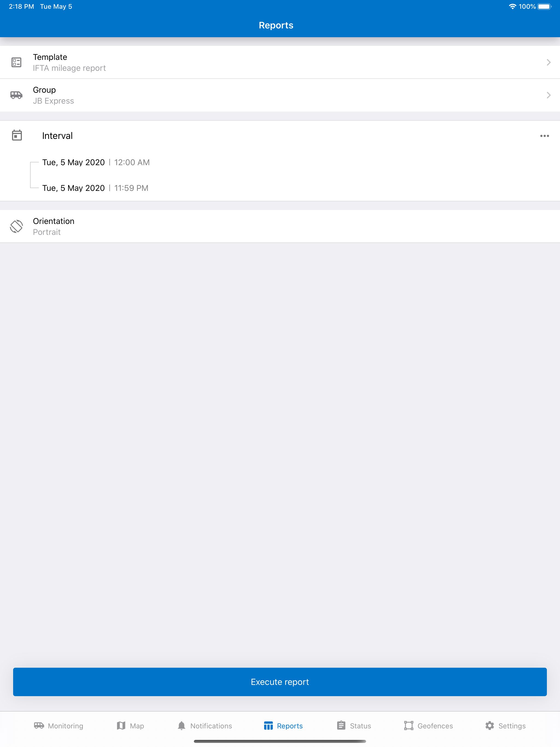Toggle Orientation Portrait setting

pyautogui.click(x=280, y=226)
